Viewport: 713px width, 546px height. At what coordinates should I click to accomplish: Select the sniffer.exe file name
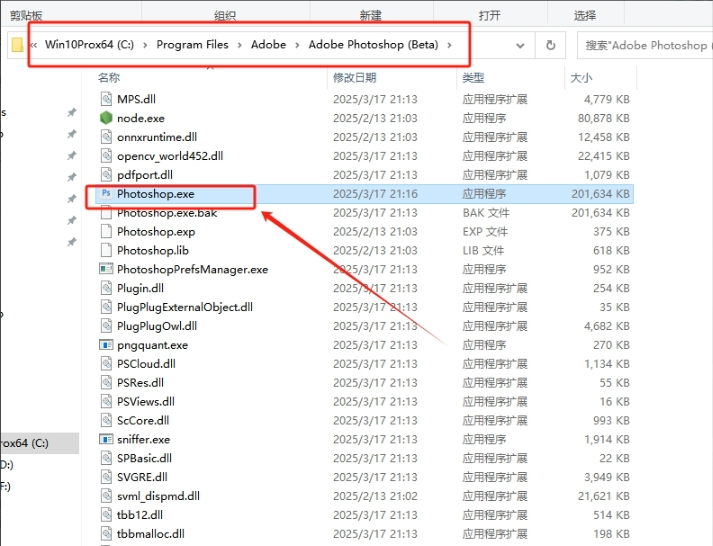click(143, 440)
